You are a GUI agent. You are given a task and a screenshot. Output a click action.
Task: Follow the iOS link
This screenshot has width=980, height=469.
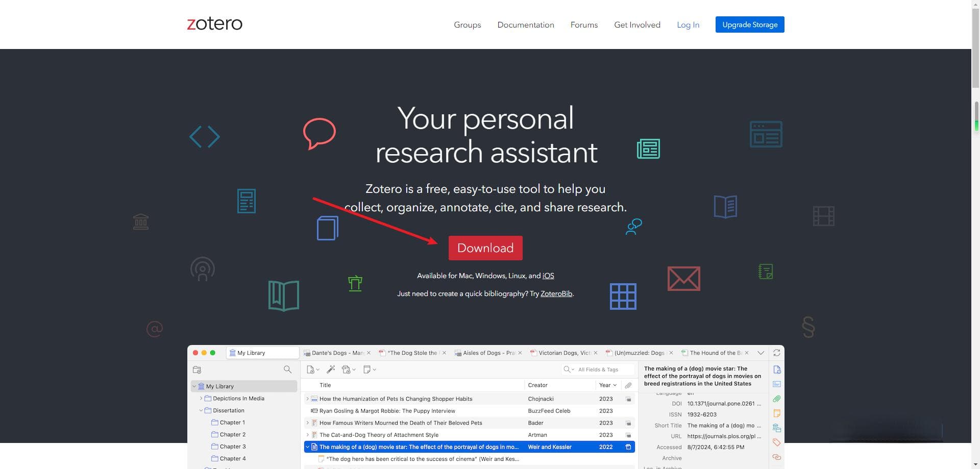coord(548,276)
